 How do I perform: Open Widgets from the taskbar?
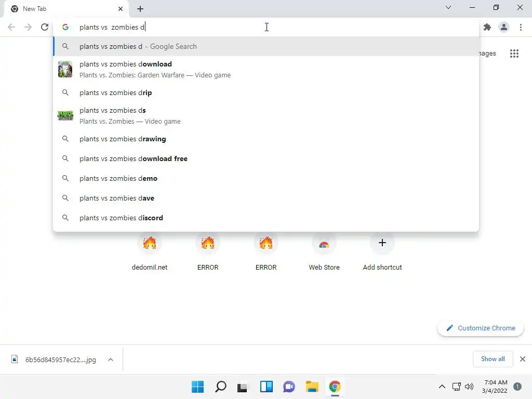point(267,387)
